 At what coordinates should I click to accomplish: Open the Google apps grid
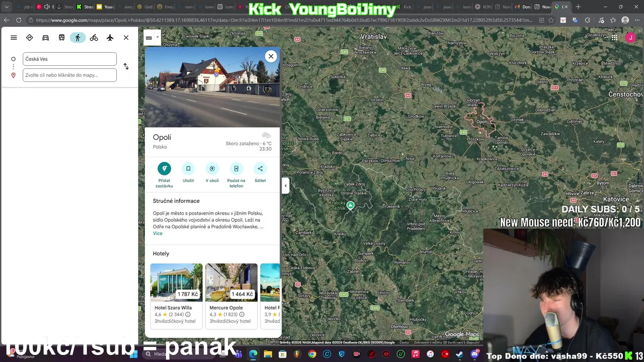click(614, 38)
